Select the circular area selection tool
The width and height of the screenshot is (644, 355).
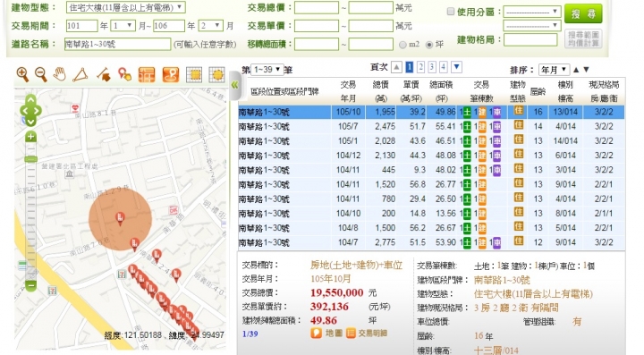(216, 75)
